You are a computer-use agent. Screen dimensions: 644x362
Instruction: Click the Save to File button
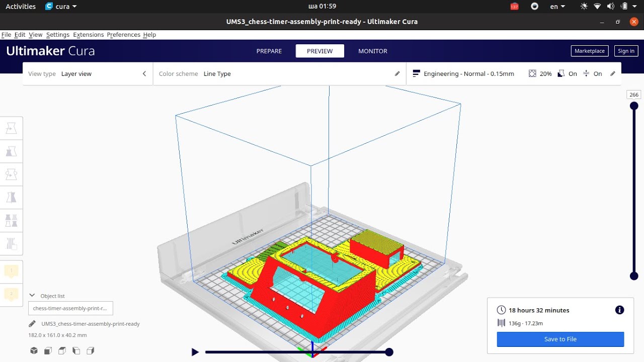pos(560,339)
